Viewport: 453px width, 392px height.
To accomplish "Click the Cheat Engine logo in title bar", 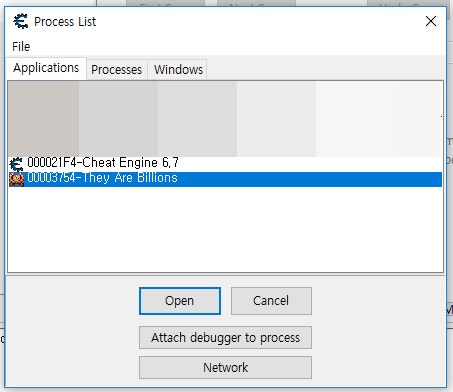I will click(21, 21).
